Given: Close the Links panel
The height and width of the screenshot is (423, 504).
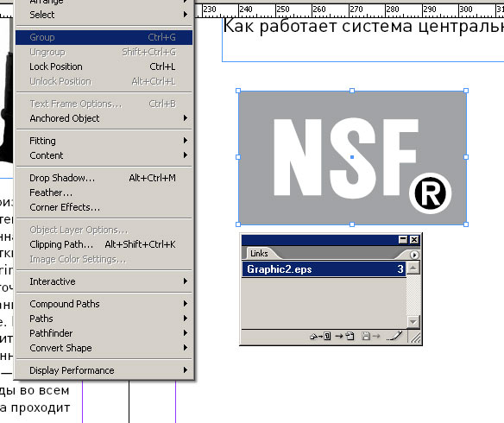Looking at the screenshot, I should (414, 240).
